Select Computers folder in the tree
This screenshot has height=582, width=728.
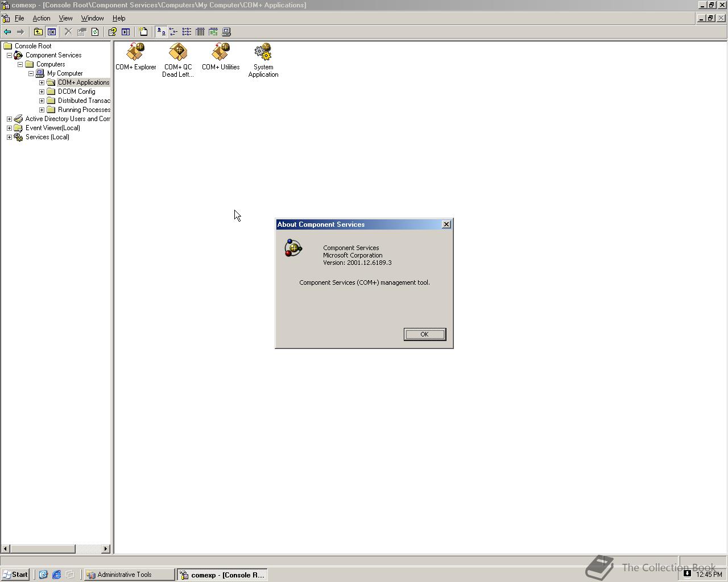click(51, 64)
